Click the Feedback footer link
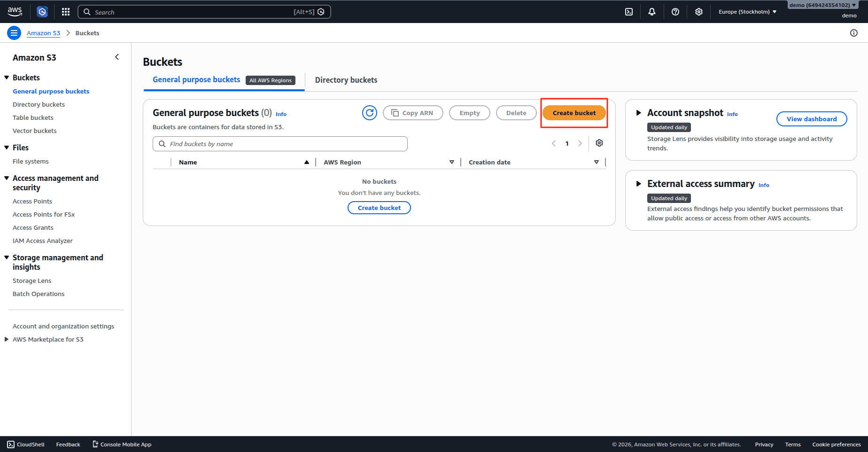This screenshot has width=868, height=452. point(68,444)
